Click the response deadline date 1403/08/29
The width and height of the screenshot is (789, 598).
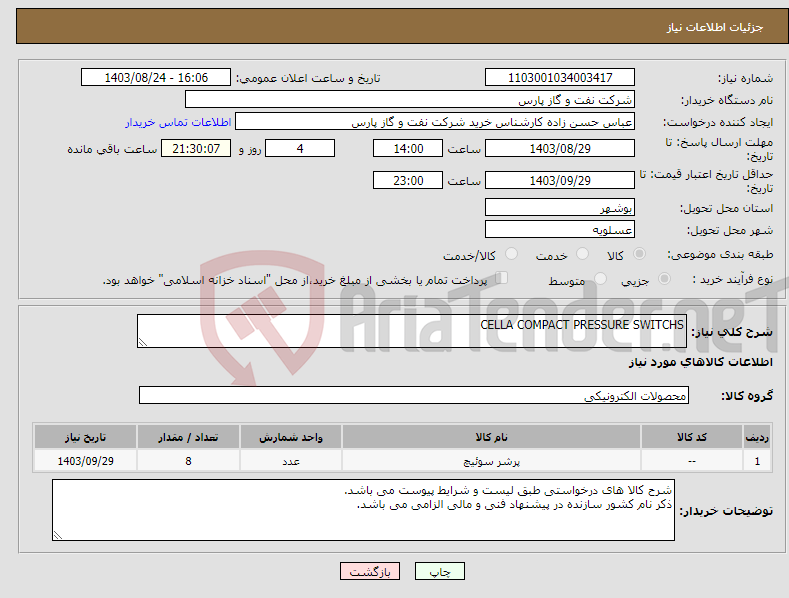coord(560,148)
